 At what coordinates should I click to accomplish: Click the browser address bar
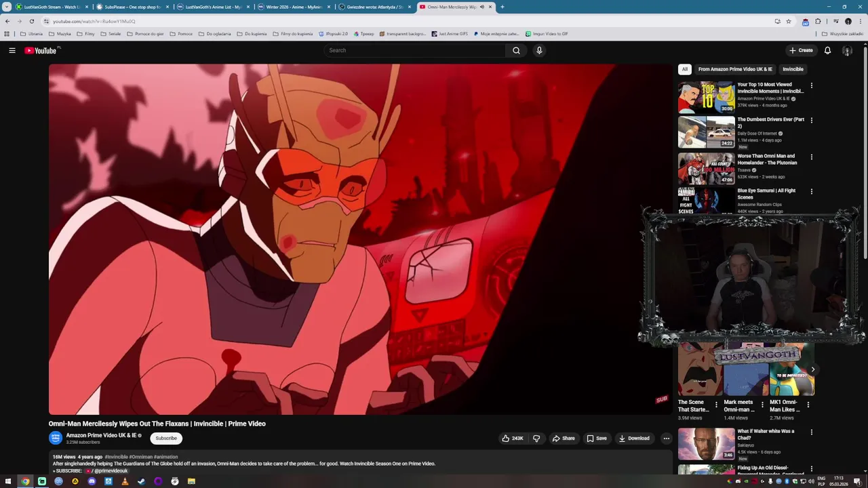pyautogui.click(x=407, y=21)
